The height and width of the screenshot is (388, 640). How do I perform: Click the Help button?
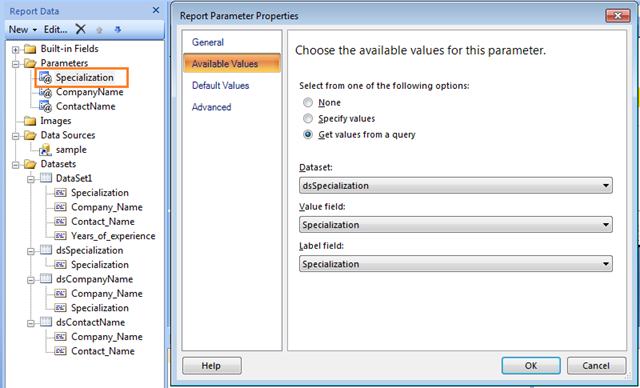211,366
